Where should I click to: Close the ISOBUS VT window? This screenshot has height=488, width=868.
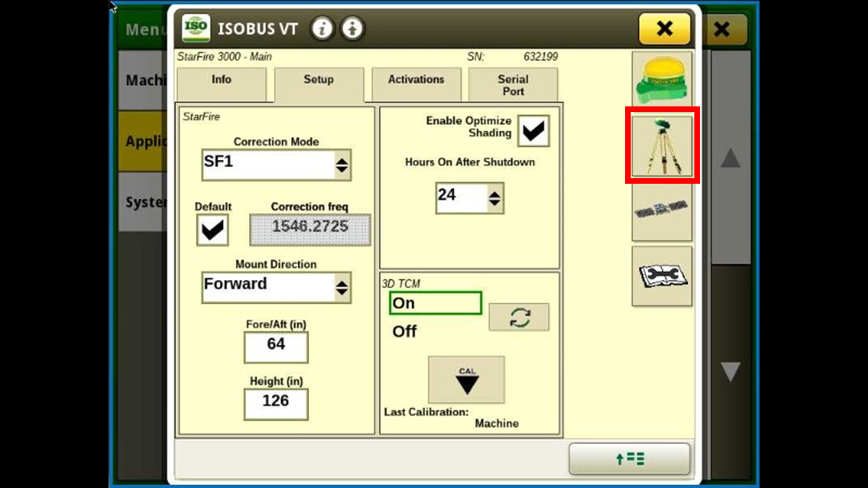pos(665,28)
